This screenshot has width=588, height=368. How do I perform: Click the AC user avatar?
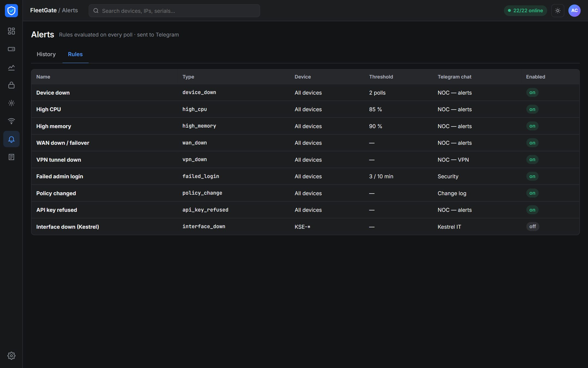tap(574, 11)
